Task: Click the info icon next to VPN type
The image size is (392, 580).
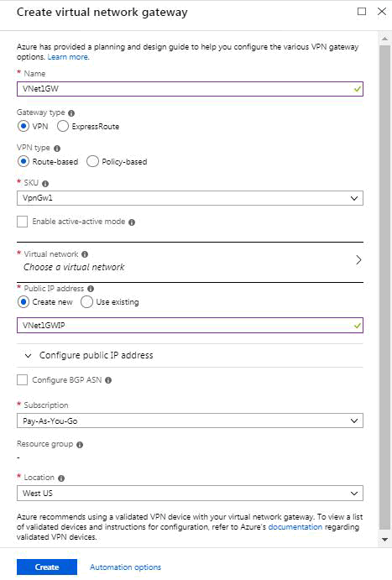Action: point(57,149)
